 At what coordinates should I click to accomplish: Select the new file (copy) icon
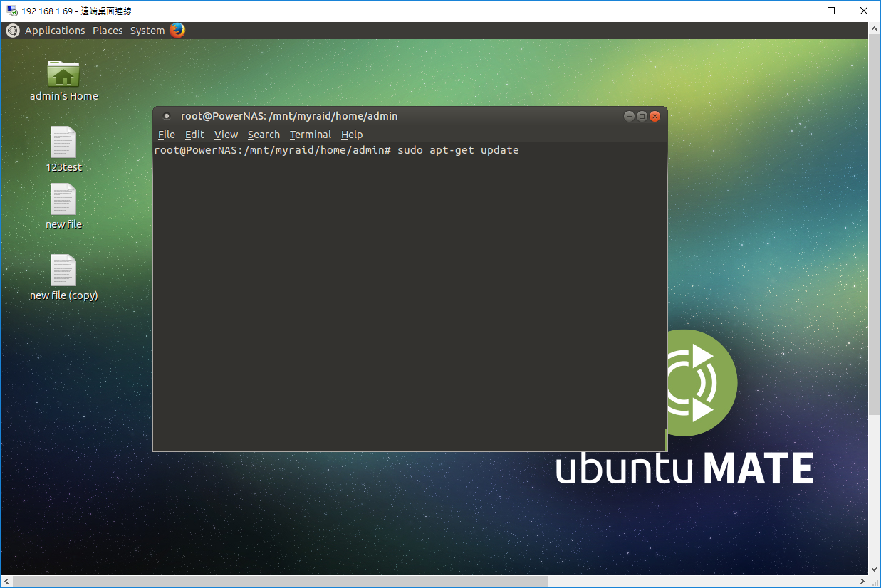click(x=63, y=271)
